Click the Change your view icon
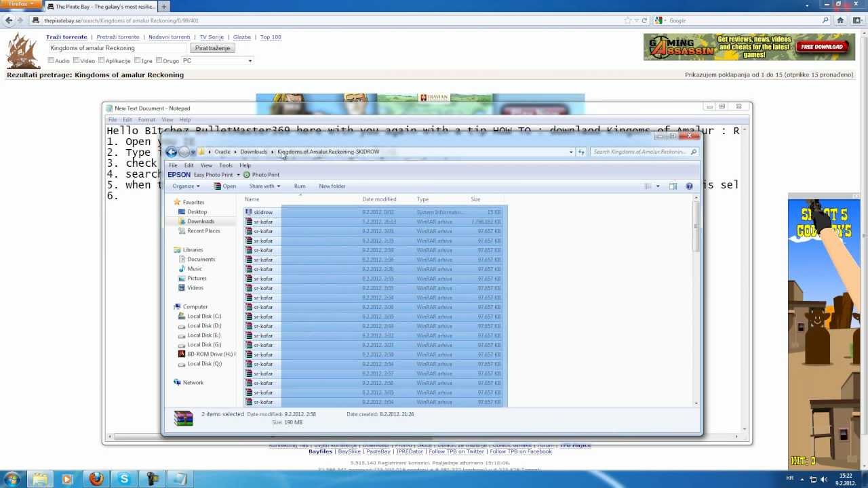The height and width of the screenshot is (488, 868). coord(648,186)
